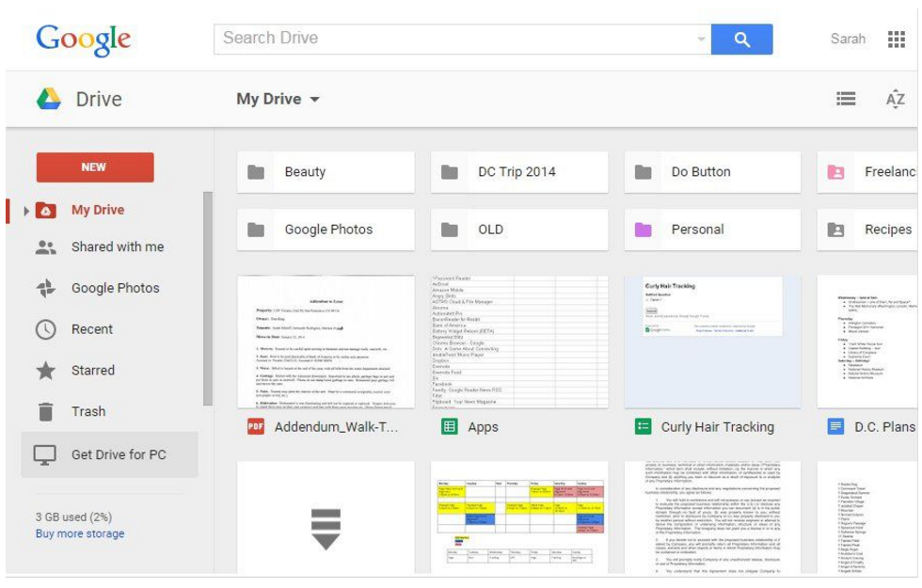The width and height of the screenshot is (922, 588).
Task: Click the AZ sort options icon
Action: point(895,99)
